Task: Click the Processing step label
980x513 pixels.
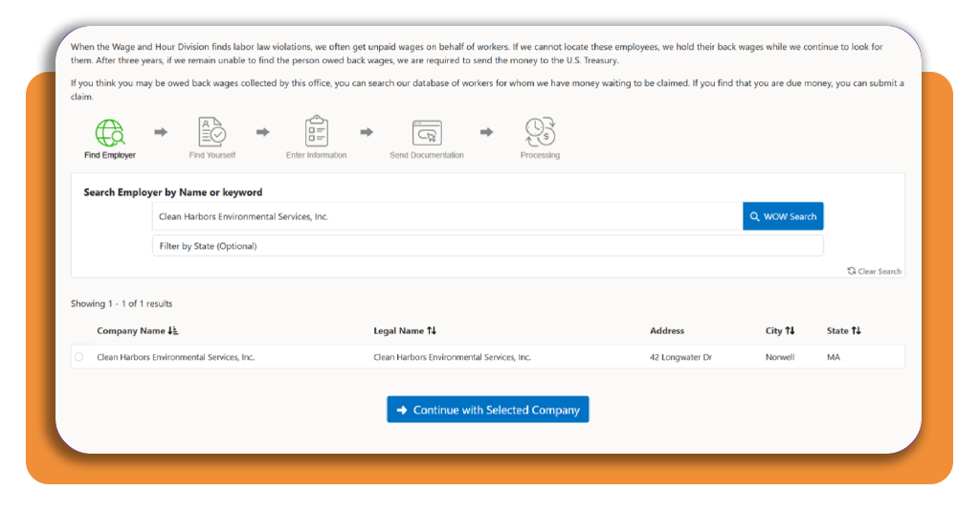Action: click(540, 155)
